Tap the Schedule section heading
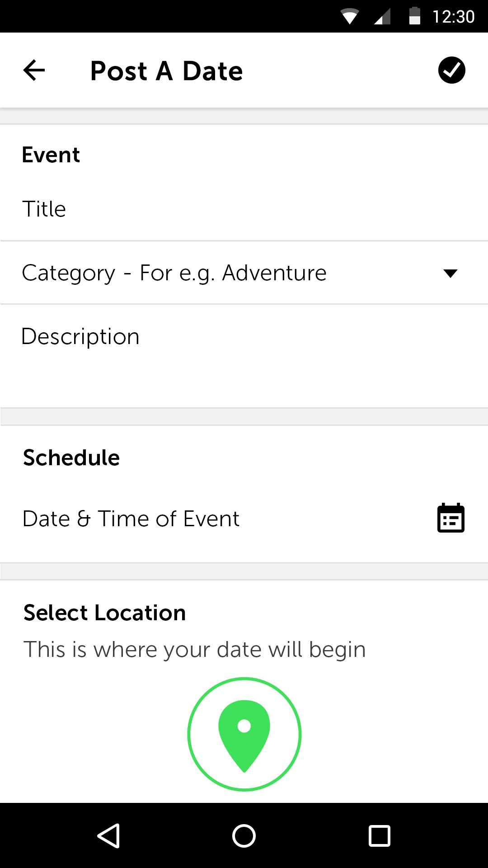 tap(71, 458)
